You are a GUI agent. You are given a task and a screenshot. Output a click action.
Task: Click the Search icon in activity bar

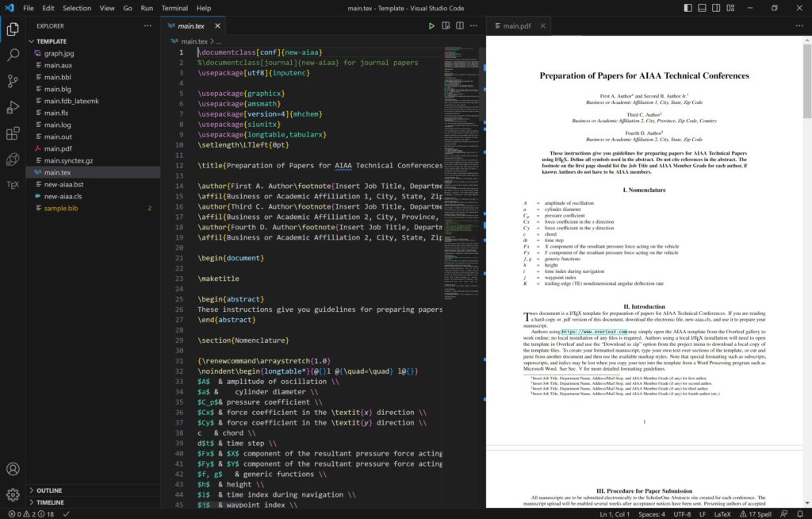pos(11,56)
